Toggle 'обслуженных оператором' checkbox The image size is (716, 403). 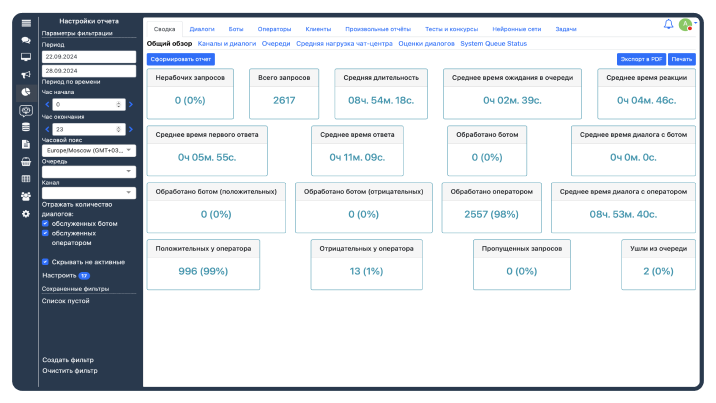tap(45, 233)
